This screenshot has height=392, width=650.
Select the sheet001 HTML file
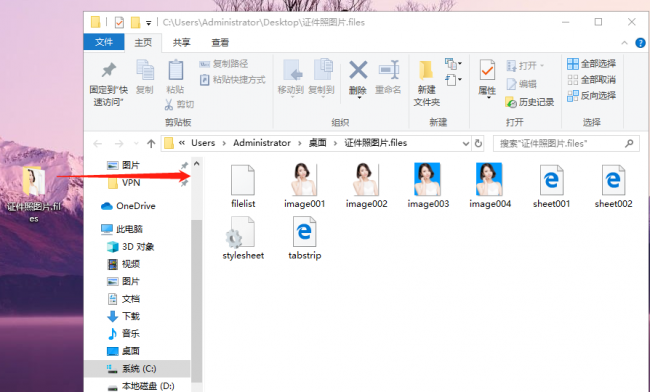pos(551,186)
